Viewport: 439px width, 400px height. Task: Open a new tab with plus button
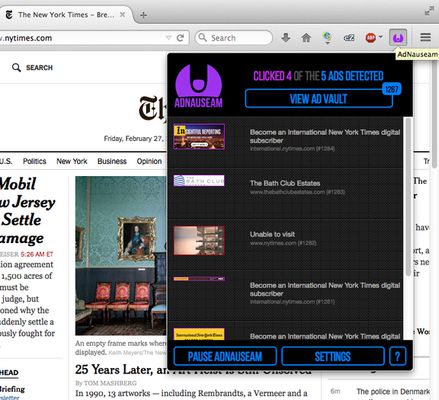coord(143,15)
